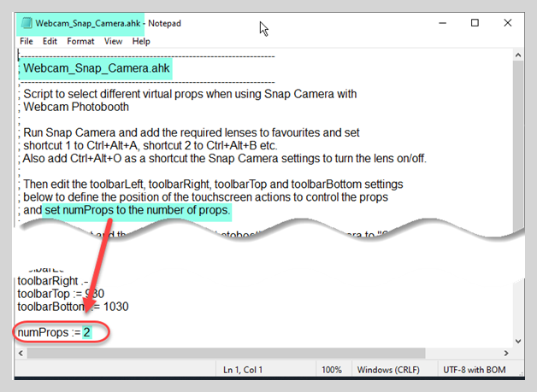Open the File menu
This screenshot has width=537, height=392.
(x=27, y=41)
